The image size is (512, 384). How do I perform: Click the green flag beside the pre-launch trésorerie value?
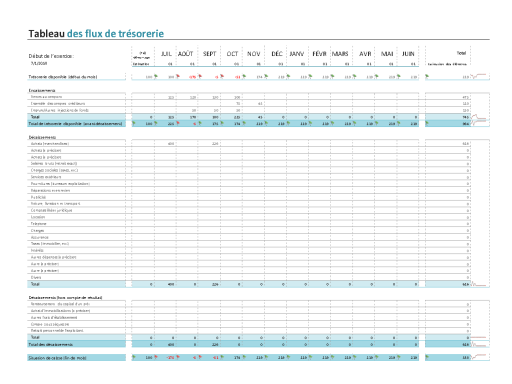(x=156, y=76)
